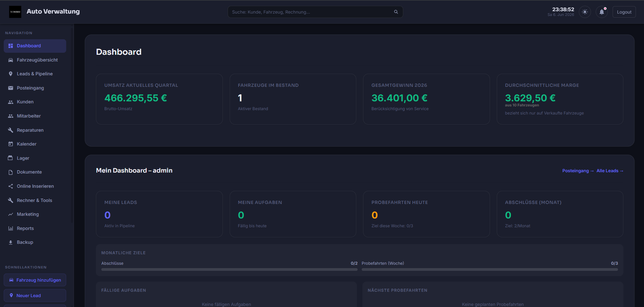
Task: Click the envelope icon beside Posteingang
Action: (11, 88)
